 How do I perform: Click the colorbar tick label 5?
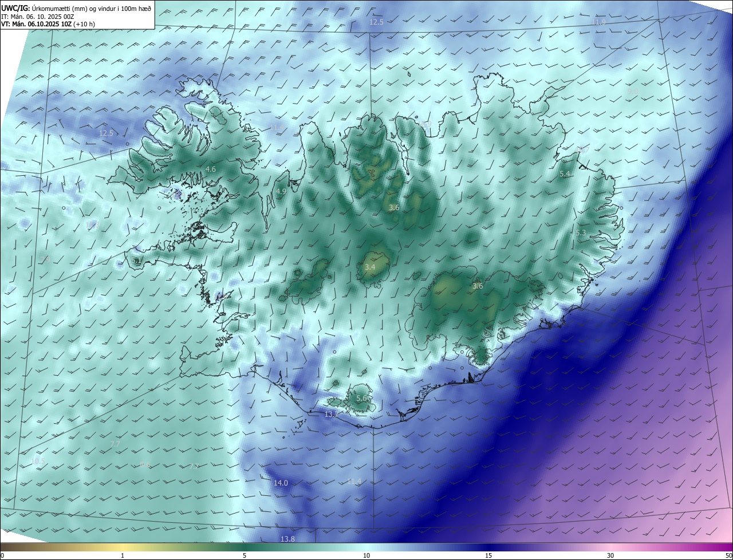tap(245, 555)
